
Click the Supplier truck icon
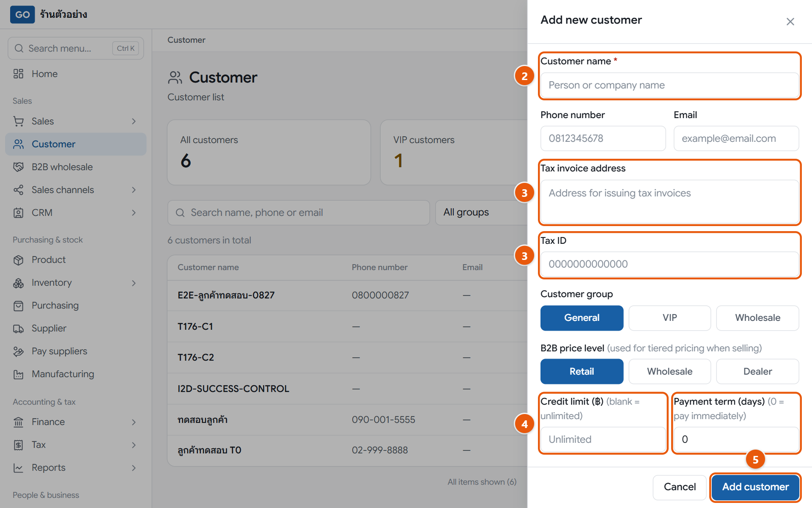18,329
